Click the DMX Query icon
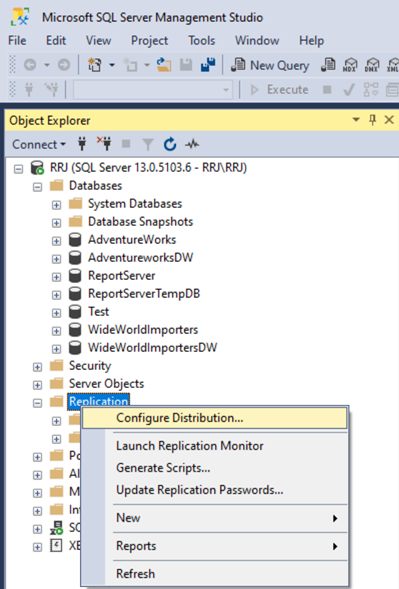The width and height of the screenshot is (399, 589). click(x=372, y=65)
